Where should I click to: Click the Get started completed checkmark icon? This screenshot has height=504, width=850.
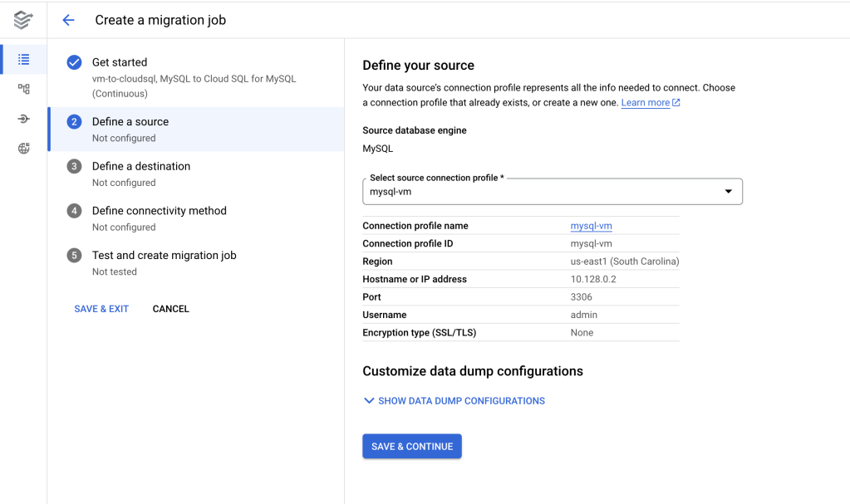[x=74, y=62]
